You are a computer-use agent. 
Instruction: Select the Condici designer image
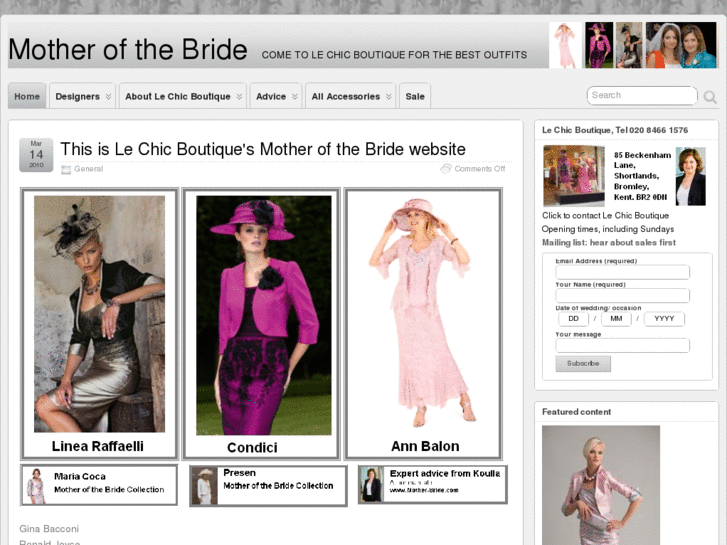pyautogui.click(x=261, y=324)
